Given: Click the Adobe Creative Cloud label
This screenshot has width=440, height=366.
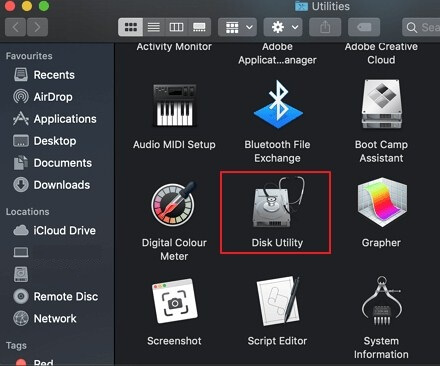Looking at the screenshot, I should (381, 53).
